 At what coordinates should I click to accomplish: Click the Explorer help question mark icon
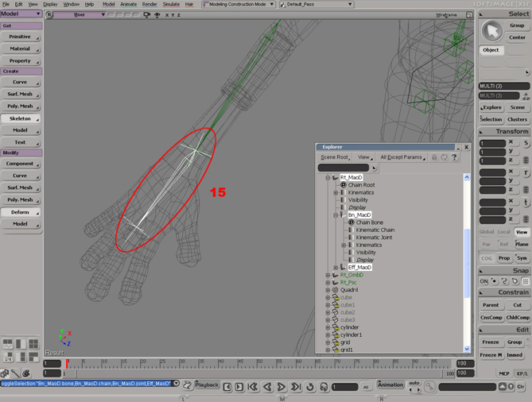(x=454, y=157)
